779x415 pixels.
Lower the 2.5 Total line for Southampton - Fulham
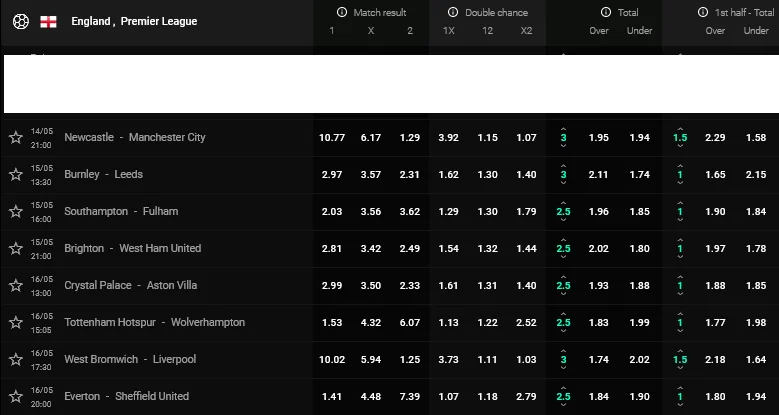[563, 222]
